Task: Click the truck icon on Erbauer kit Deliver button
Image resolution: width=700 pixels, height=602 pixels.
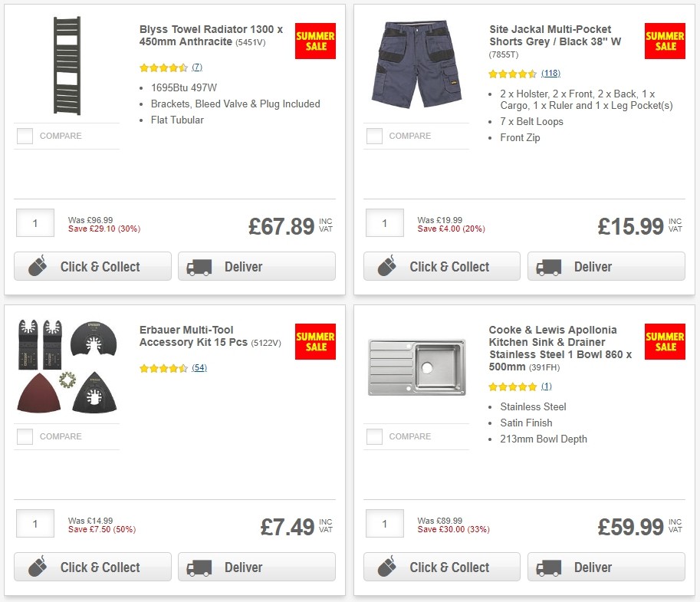Action: (199, 567)
